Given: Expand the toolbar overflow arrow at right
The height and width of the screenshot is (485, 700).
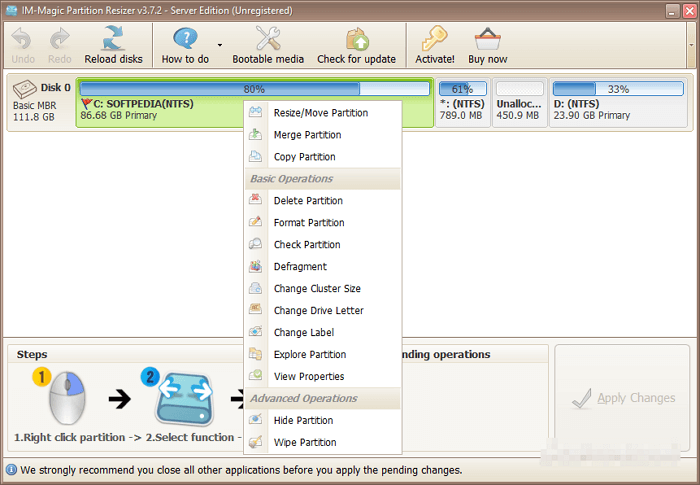Looking at the screenshot, I should pyautogui.click(x=691, y=45).
